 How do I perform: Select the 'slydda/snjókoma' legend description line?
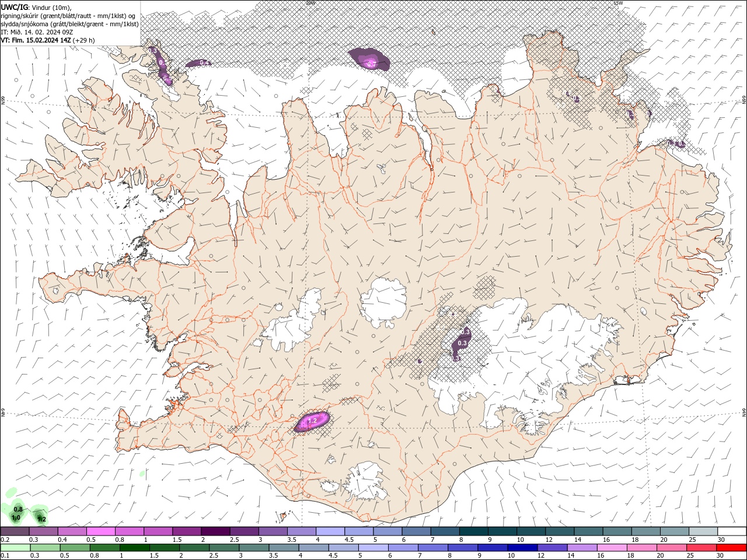(69, 24)
